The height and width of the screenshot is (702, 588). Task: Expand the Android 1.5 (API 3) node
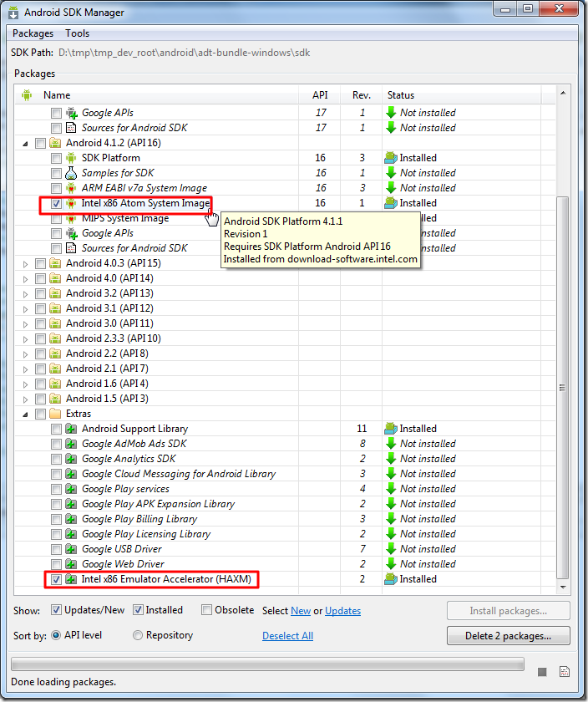26,399
